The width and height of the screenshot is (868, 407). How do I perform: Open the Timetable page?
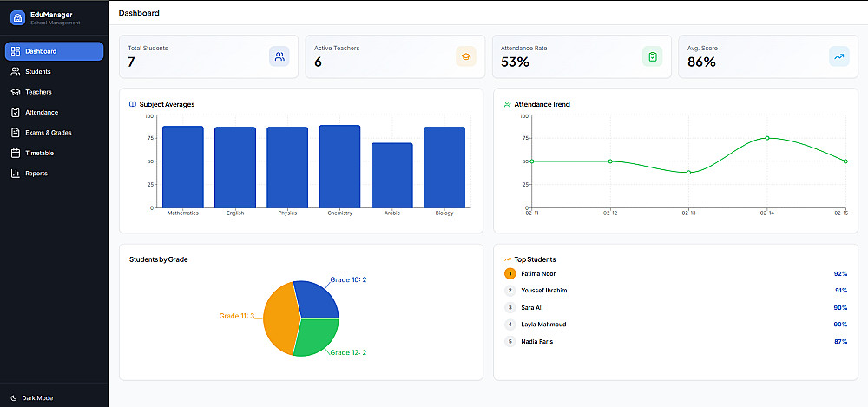[54, 153]
